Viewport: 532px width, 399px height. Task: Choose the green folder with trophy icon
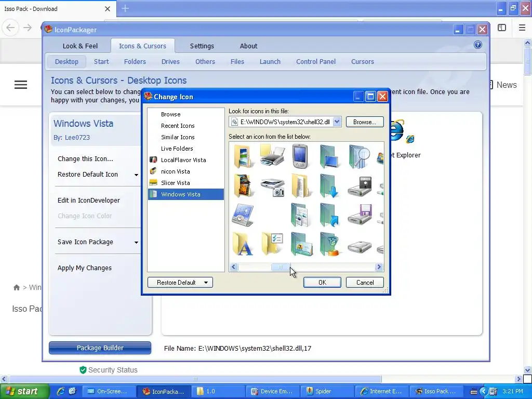329,244
